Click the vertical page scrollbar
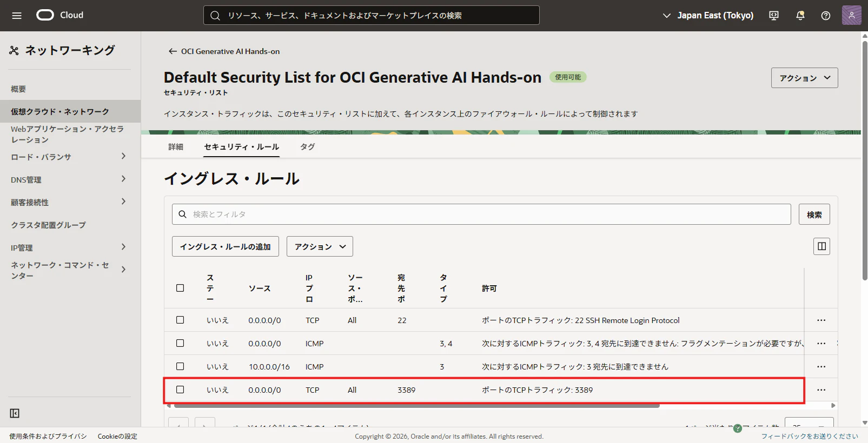 click(865, 161)
